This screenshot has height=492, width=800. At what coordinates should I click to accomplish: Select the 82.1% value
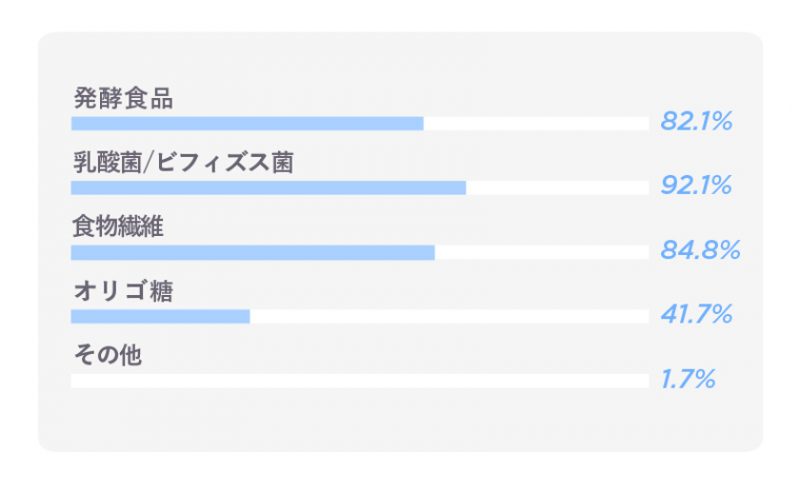[x=696, y=121]
